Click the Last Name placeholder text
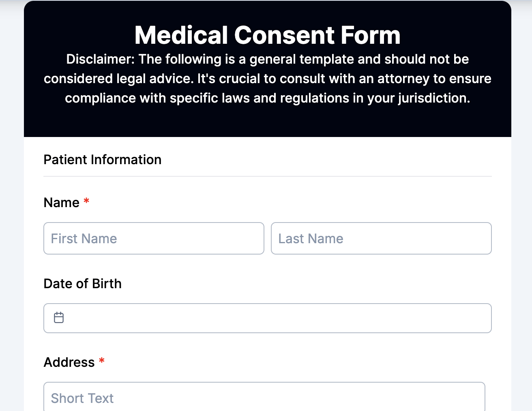 click(x=311, y=238)
